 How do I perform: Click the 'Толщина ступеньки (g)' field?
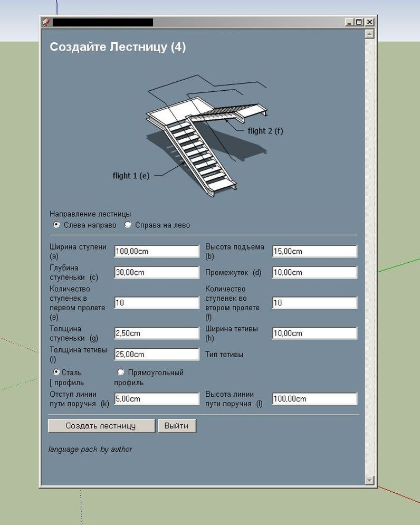click(157, 333)
